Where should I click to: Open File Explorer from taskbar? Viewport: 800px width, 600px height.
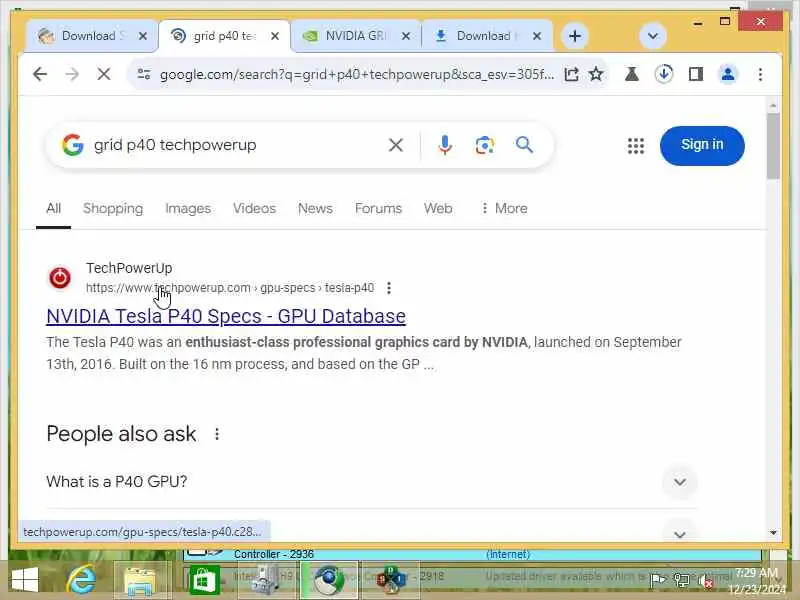(139, 581)
